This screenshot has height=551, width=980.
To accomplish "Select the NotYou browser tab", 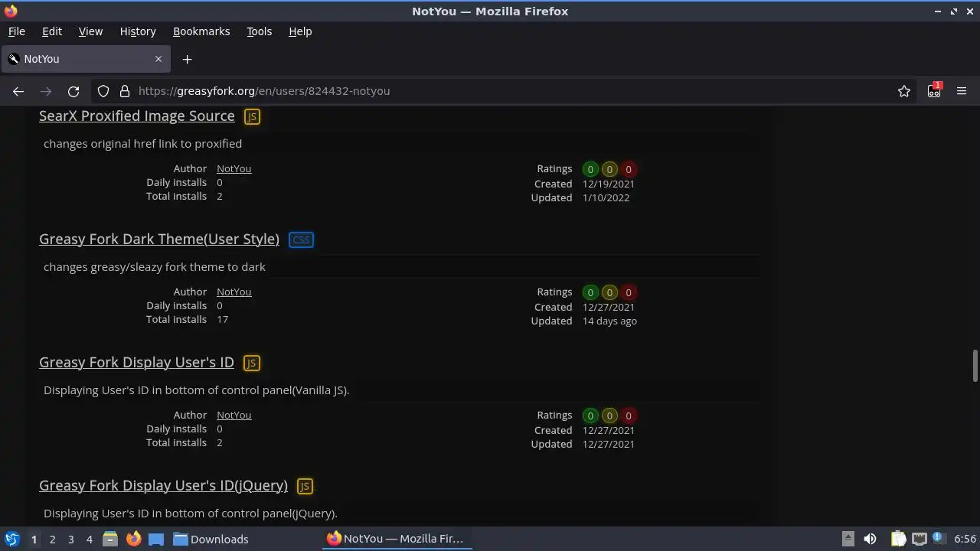I will (x=86, y=59).
